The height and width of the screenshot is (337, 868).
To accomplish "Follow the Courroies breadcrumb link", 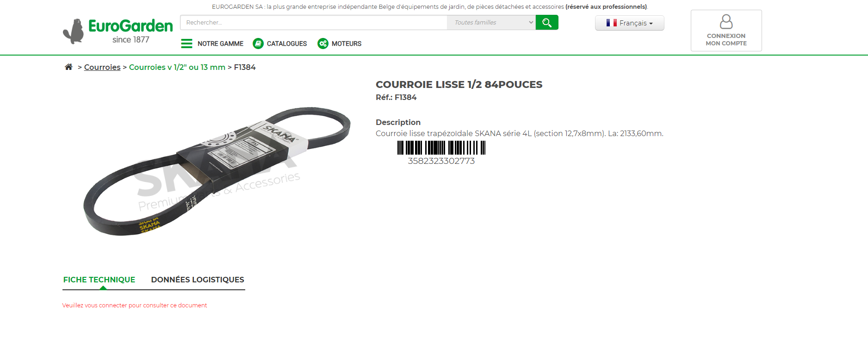I will click(102, 67).
